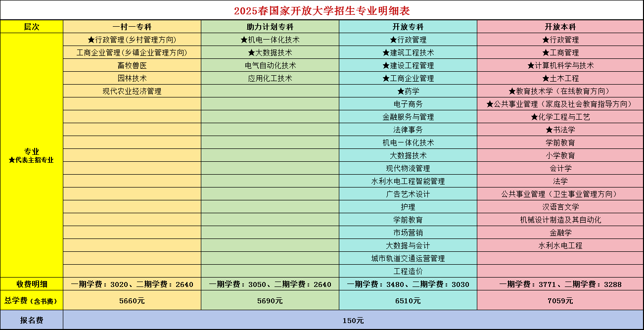Click ★机电一体化技术 under 助力计划专科
This screenshot has height=330, width=644.
coord(270,40)
